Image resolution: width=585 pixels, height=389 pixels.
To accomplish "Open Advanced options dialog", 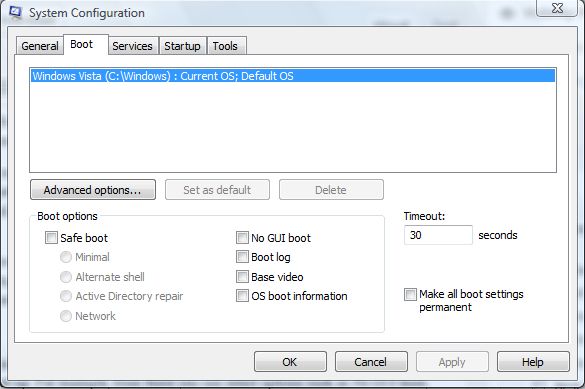I will coord(93,190).
